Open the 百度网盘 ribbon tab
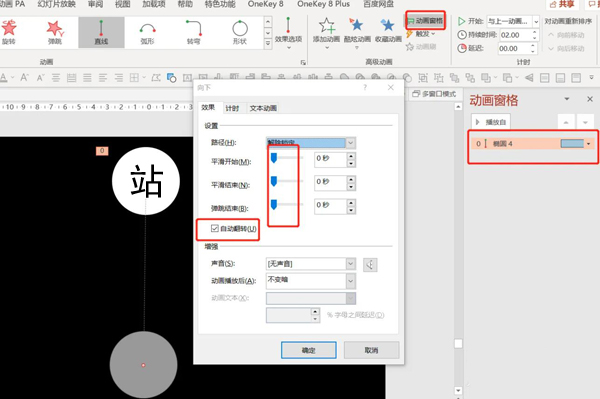Screen dimensions: 600x399 click(x=378, y=4)
